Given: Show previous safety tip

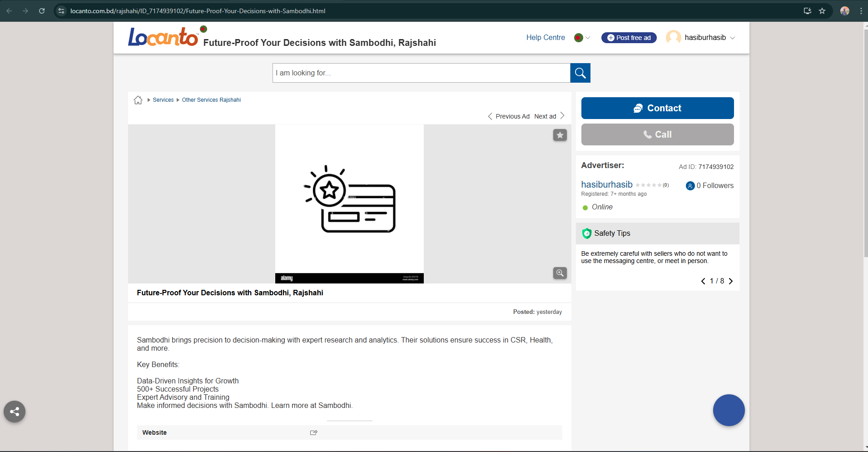Looking at the screenshot, I should tap(703, 281).
